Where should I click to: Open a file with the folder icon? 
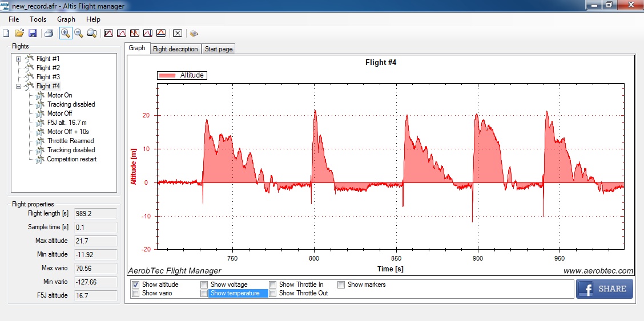(19, 33)
